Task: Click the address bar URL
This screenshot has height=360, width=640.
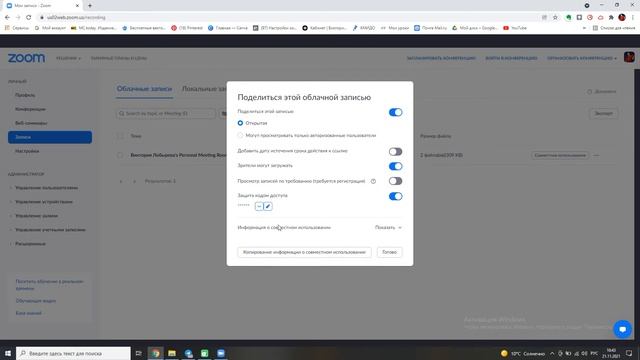Action: 76,18
